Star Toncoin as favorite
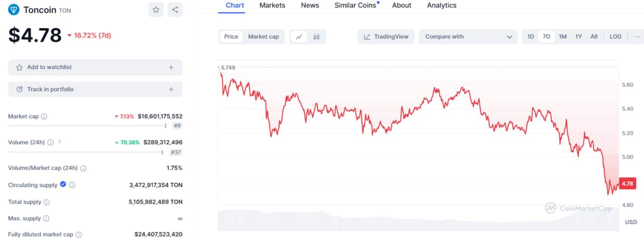This screenshot has height=239, width=644. pyautogui.click(x=156, y=10)
